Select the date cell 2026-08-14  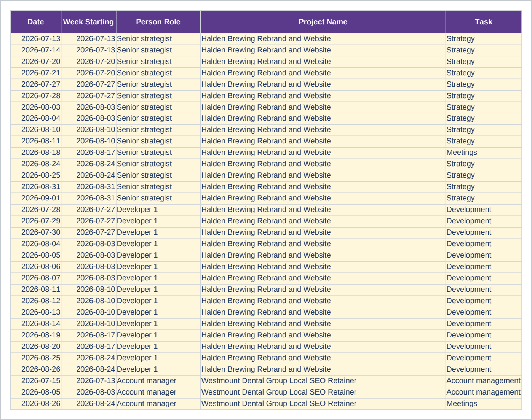pos(36,324)
